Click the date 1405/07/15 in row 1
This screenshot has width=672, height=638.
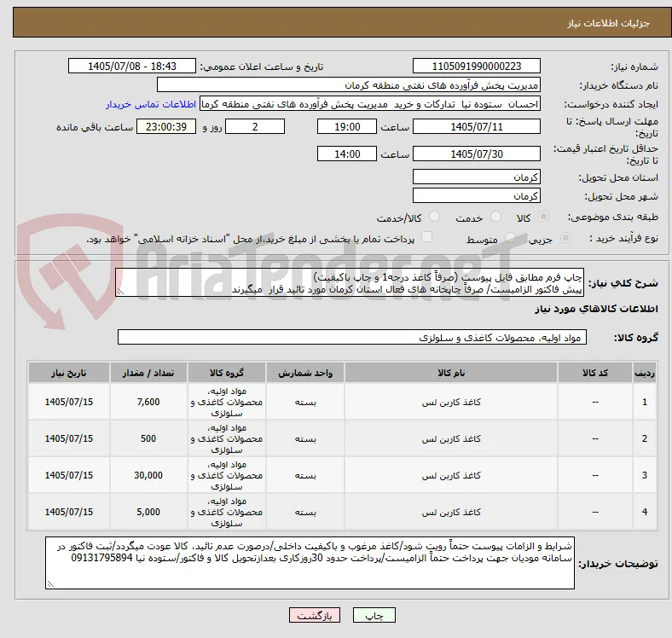pyautogui.click(x=68, y=402)
